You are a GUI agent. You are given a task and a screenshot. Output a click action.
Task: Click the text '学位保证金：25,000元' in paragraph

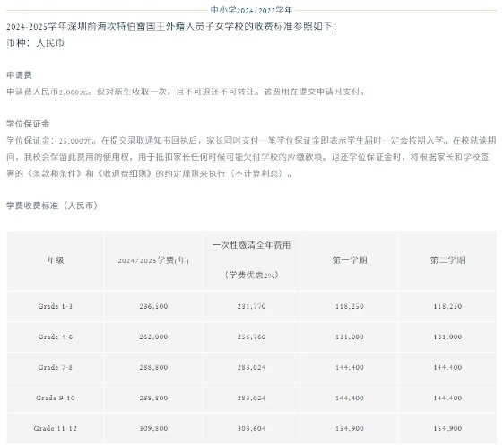pos(50,141)
